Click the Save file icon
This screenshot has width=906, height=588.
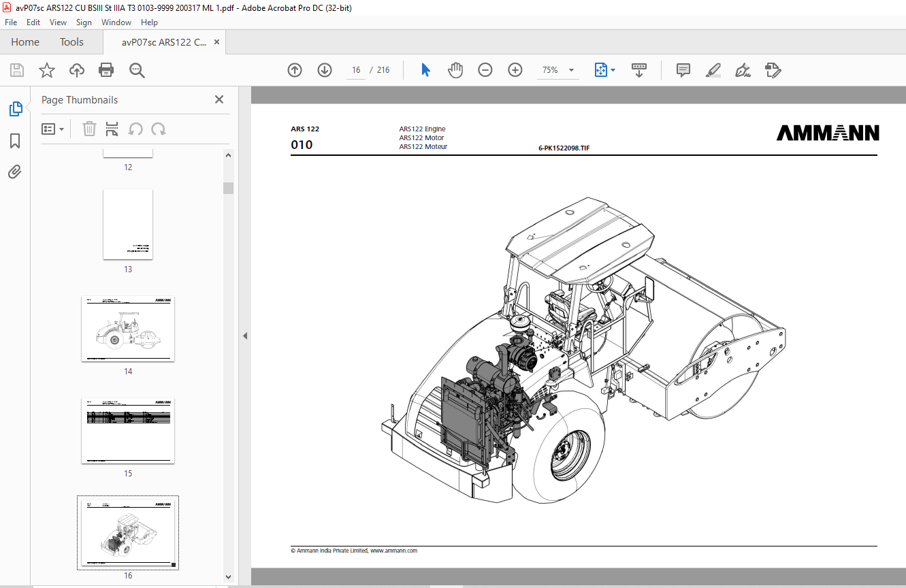coord(17,70)
